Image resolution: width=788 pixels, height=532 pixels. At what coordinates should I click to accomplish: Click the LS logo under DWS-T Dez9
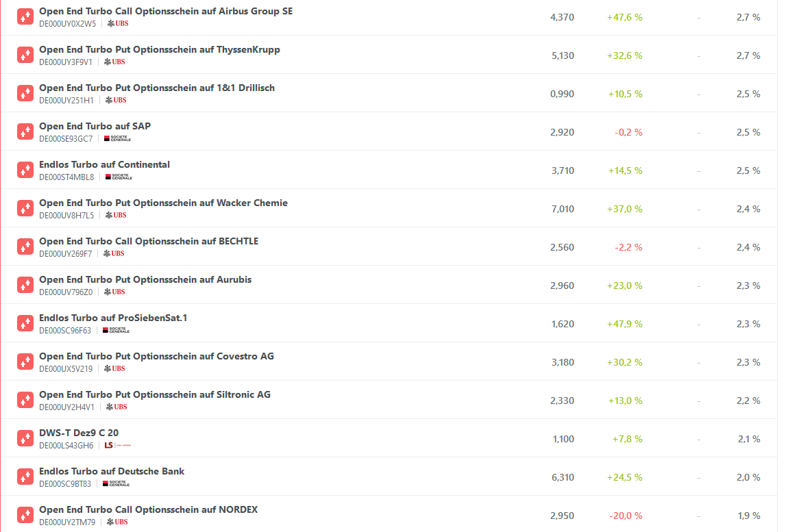116,445
